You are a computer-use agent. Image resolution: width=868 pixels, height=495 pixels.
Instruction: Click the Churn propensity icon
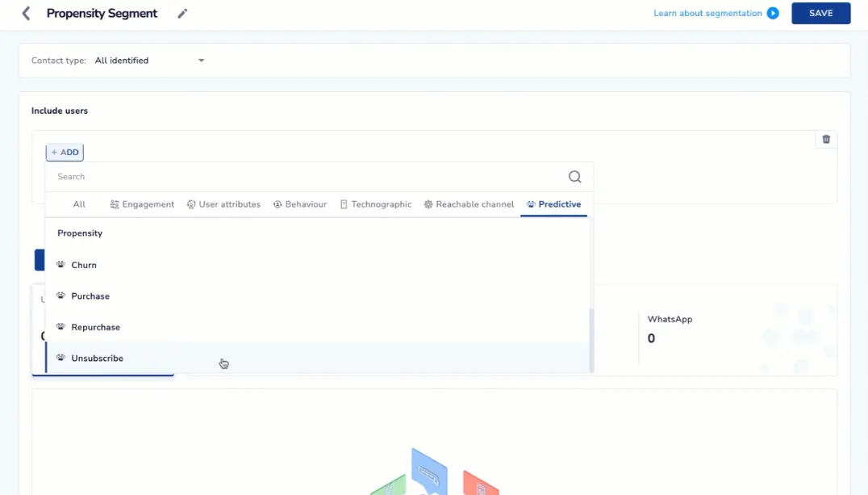tap(61, 264)
